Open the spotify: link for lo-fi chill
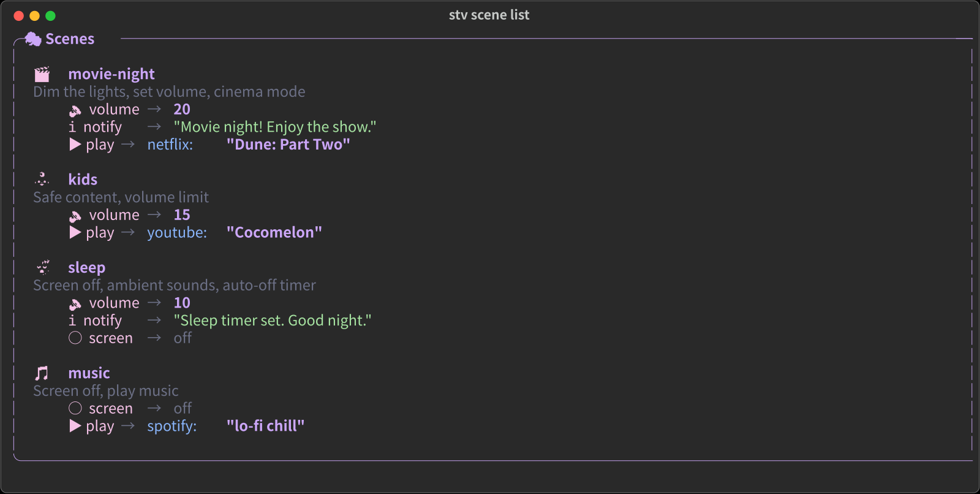 pos(171,426)
